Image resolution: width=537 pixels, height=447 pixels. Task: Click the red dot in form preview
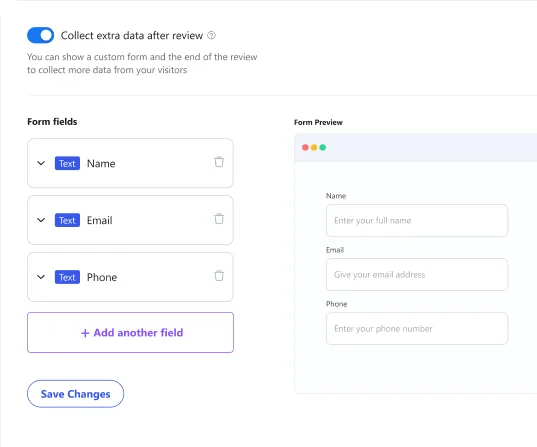coord(305,147)
